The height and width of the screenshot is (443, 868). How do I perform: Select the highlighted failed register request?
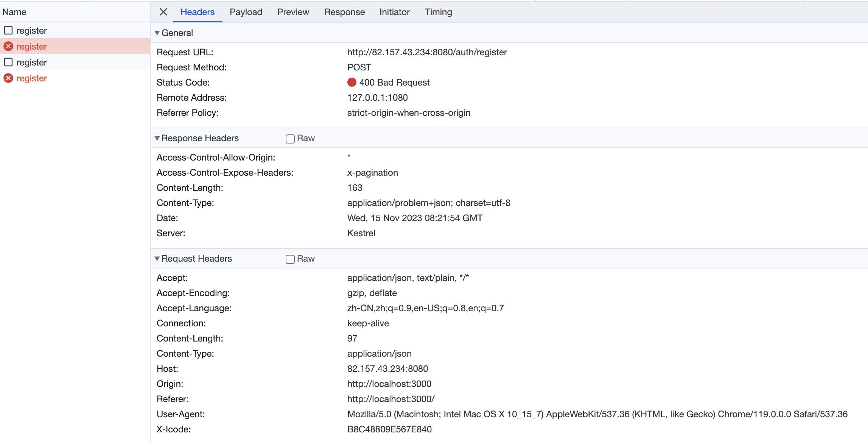[75, 46]
